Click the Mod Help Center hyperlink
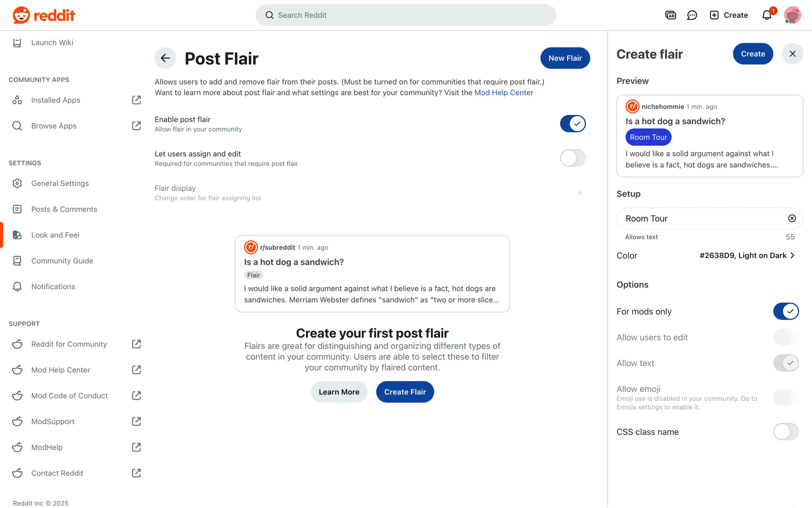The height and width of the screenshot is (508, 812). (503, 93)
